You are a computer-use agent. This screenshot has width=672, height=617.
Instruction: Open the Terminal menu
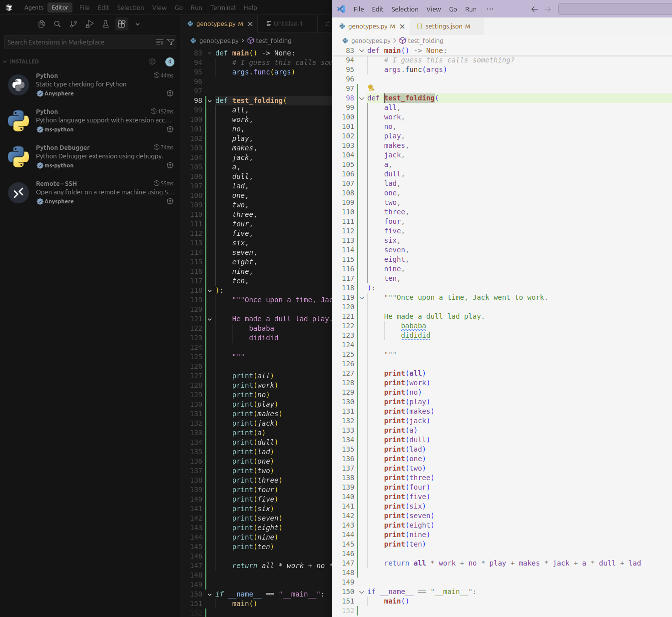click(x=223, y=7)
